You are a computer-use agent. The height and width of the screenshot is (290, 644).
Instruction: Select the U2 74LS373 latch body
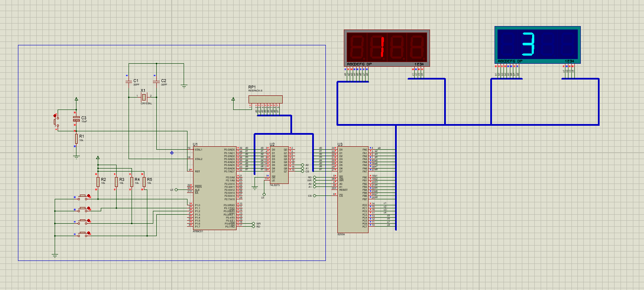click(x=279, y=165)
